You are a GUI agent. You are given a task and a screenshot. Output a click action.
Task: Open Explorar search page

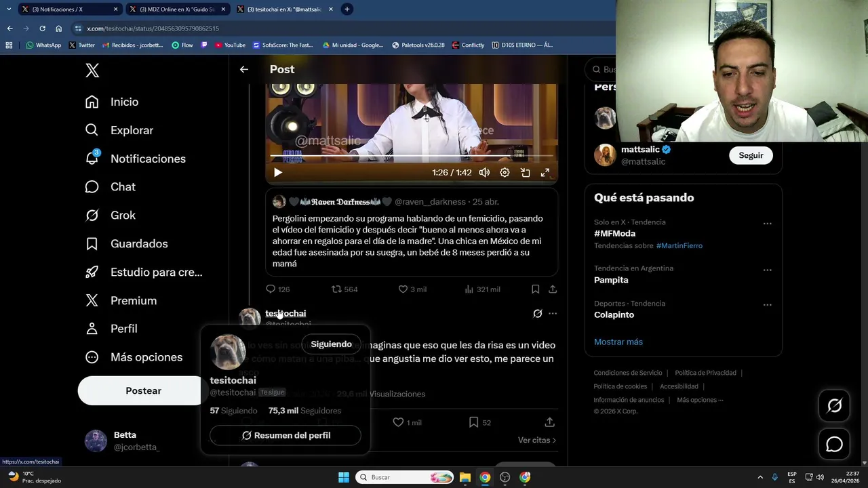pyautogui.click(x=119, y=130)
